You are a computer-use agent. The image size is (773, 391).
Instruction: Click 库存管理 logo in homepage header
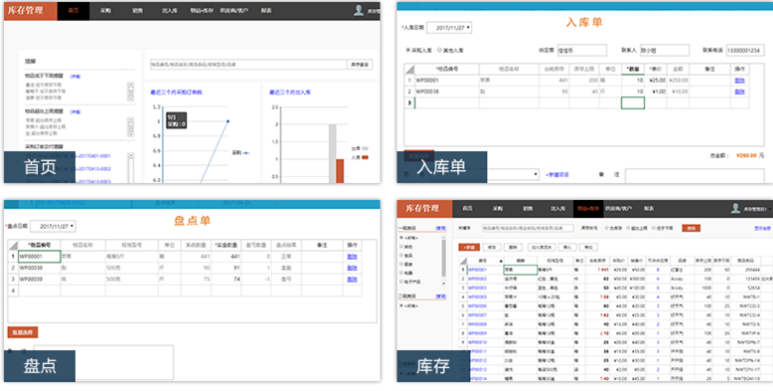point(25,10)
